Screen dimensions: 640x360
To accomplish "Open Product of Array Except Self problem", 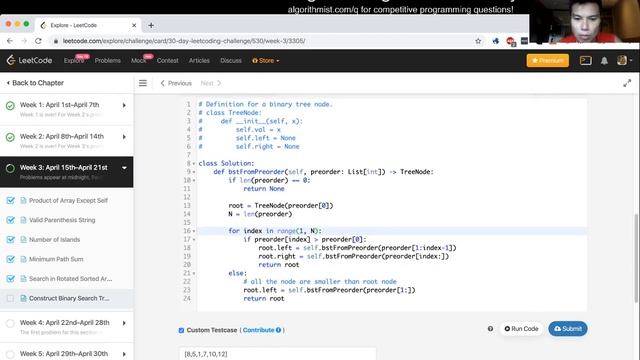I will (x=68, y=200).
